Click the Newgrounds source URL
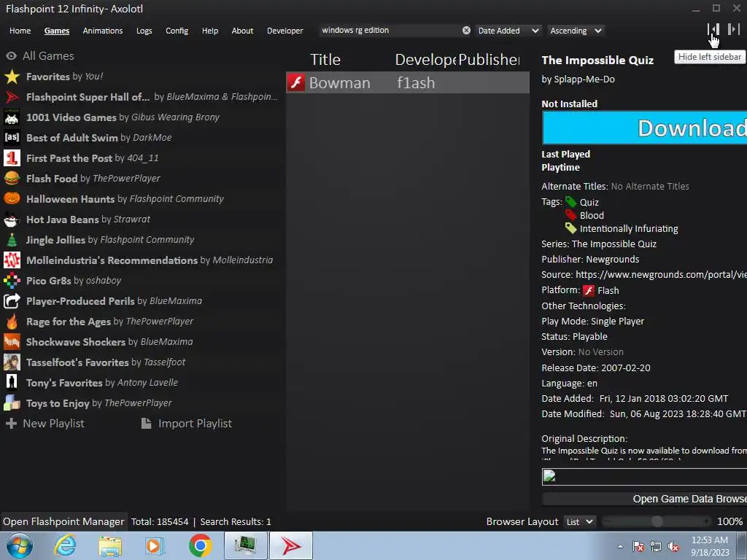747x560 pixels. [x=661, y=275]
